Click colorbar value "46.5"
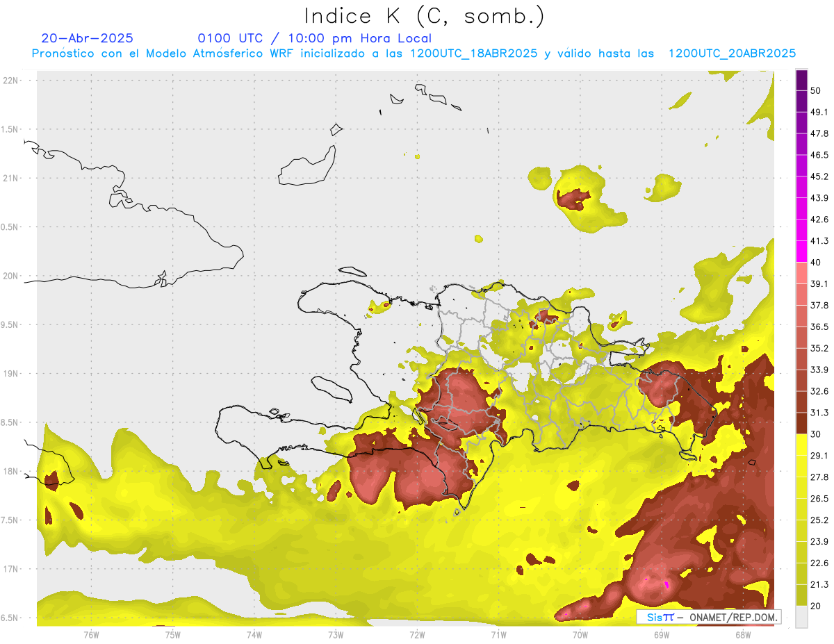Image resolution: width=834 pixels, height=644 pixels. (819, 155)
